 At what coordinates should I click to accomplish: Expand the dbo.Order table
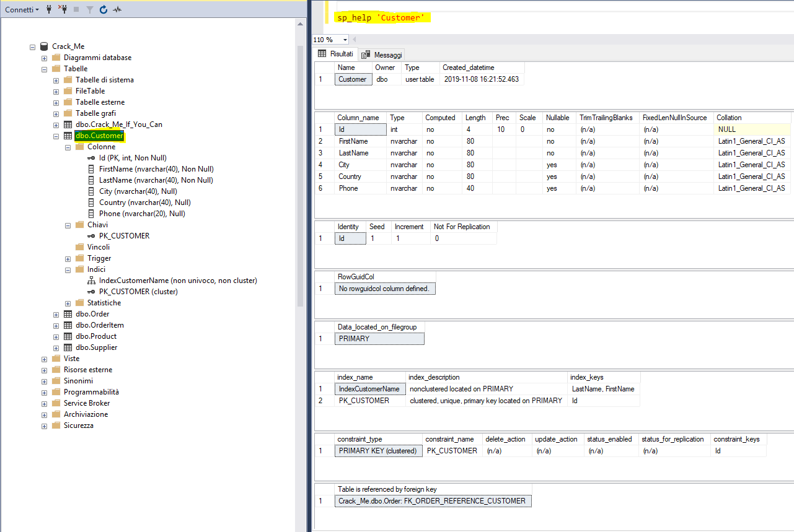56,314
